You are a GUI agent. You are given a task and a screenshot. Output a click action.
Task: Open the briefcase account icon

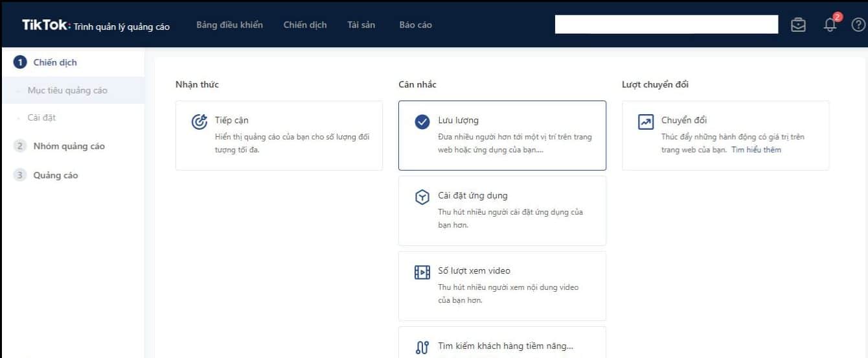coord(799,25)
